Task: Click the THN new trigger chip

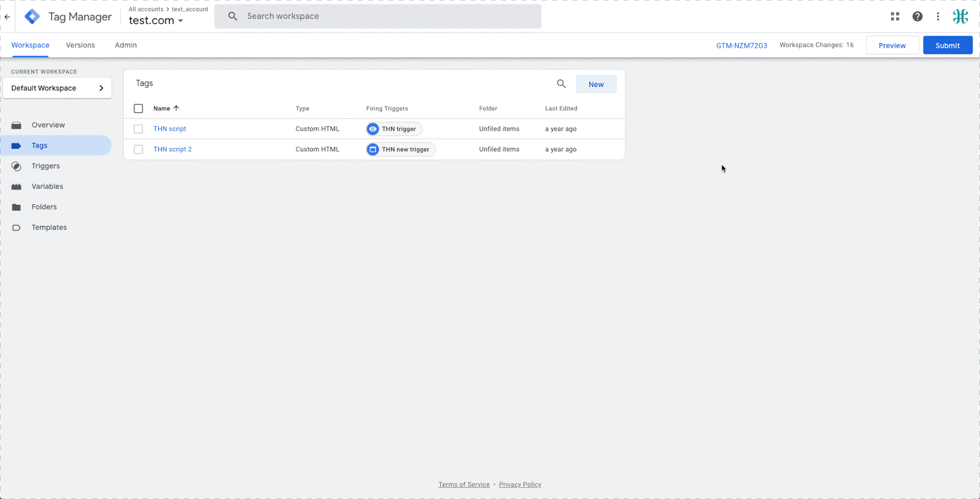Action: pos(401,150)
